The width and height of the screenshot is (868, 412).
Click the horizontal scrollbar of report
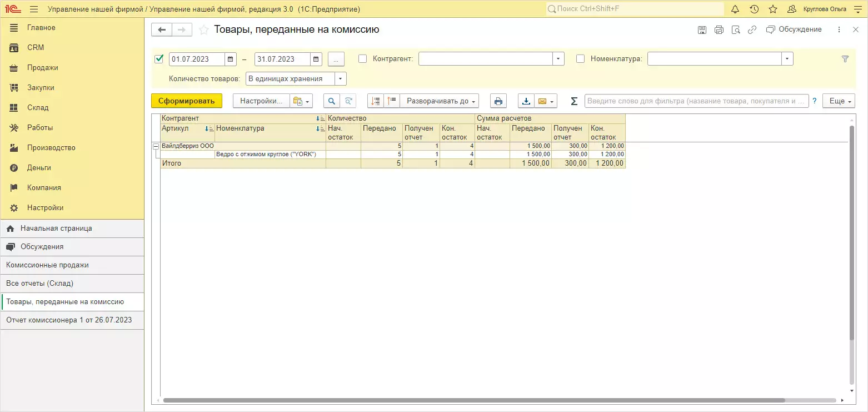pyautogui.click(x=472, y=400)
